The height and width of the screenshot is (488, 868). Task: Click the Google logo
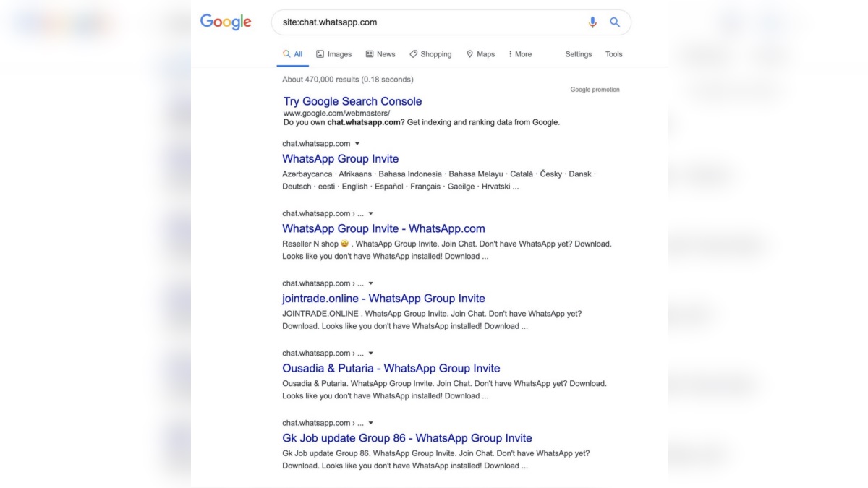click(x=225, y=22)
